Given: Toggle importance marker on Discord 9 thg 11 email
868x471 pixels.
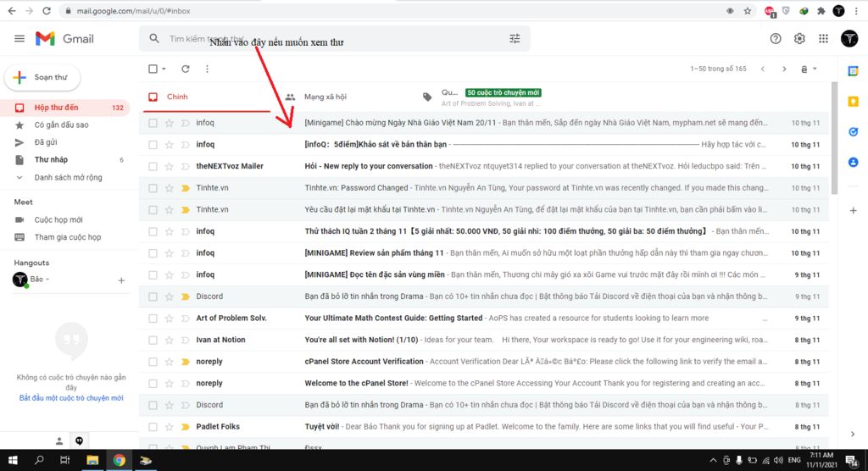Looking at the screenshot, I should pyautogui.click(x=186, y=296).
